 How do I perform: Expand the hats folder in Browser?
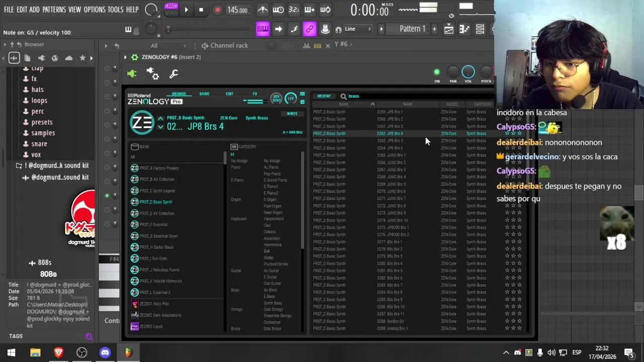click(x=37, y=89)
